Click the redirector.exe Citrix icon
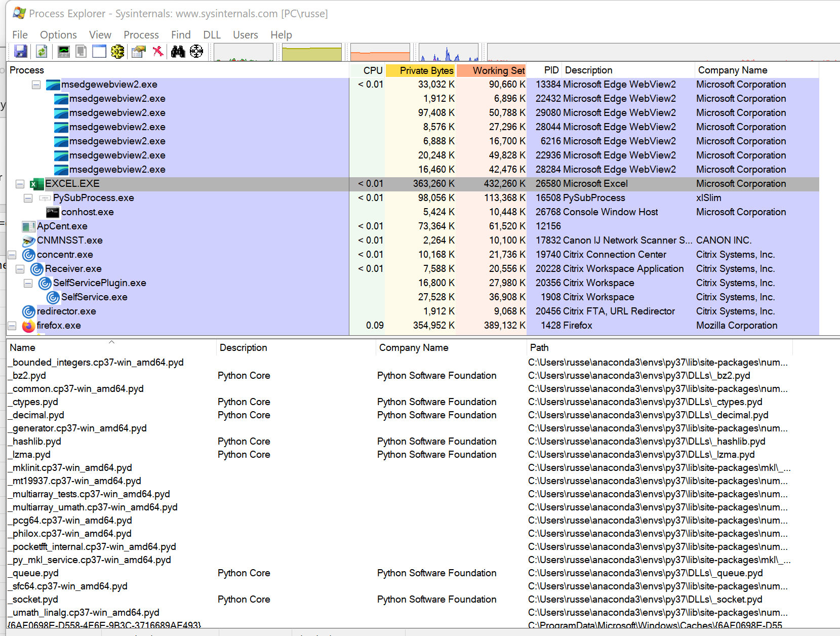 coord(29,311)
